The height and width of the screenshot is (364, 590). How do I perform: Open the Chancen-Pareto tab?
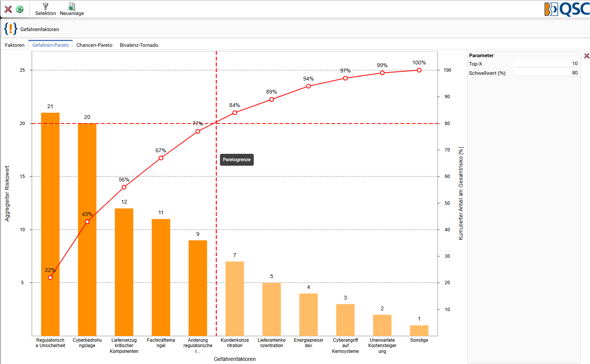pyautogui.click(x=94, y=45)
